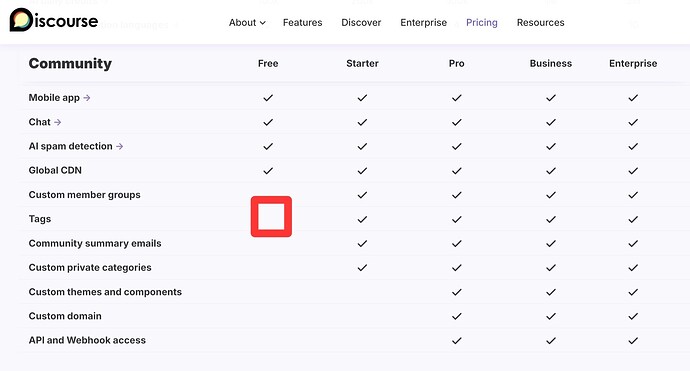Click the Custom themes and components label
Image resolution: width=690 pixels, height=371 pixels.
105,292
